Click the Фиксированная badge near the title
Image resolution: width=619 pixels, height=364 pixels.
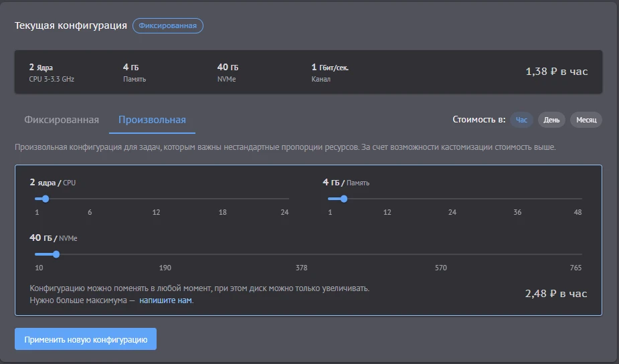click(x=168, y=25)
